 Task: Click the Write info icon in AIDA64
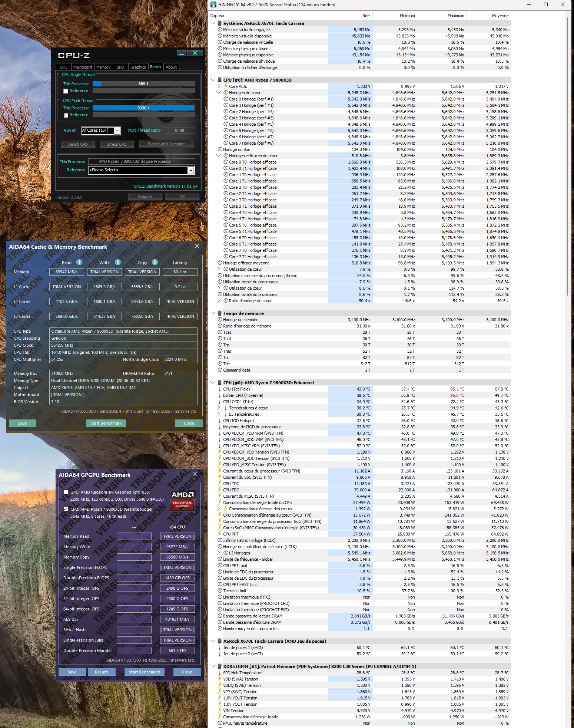pos(118,262)
